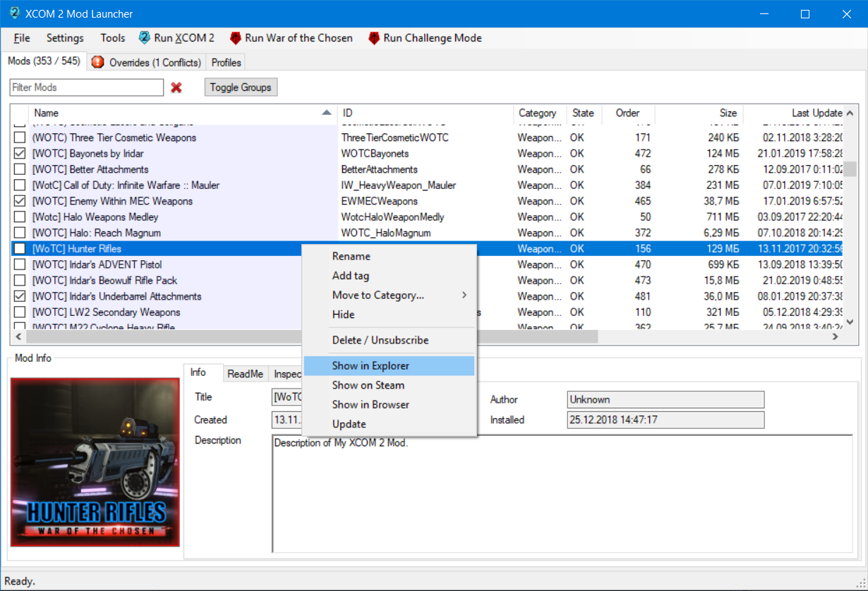The image size is (868, 591).
Task: Tick the LW2 Secondary Weapons checkbox
Action: click(x=20, y=312)
